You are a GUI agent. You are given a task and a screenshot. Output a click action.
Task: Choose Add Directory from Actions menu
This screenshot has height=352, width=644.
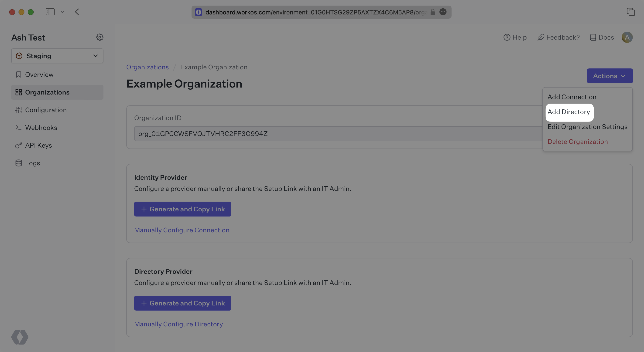tap(569, 112)
